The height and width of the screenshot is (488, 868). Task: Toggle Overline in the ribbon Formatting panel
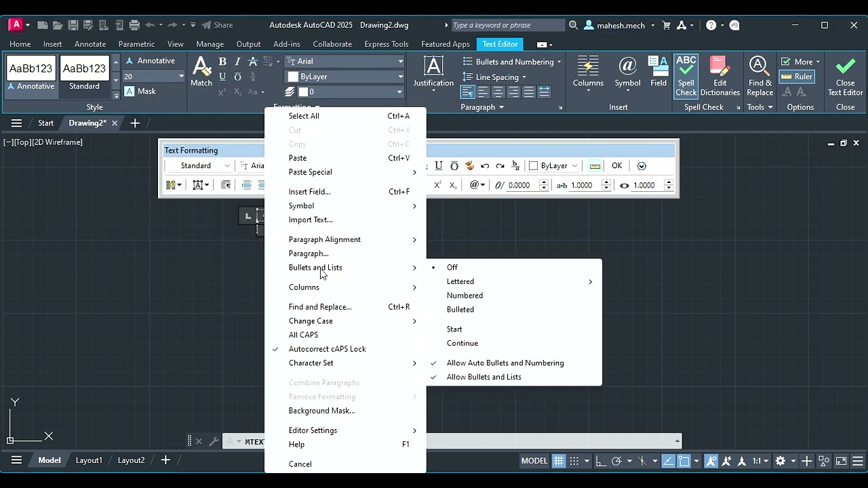(237, 77)
